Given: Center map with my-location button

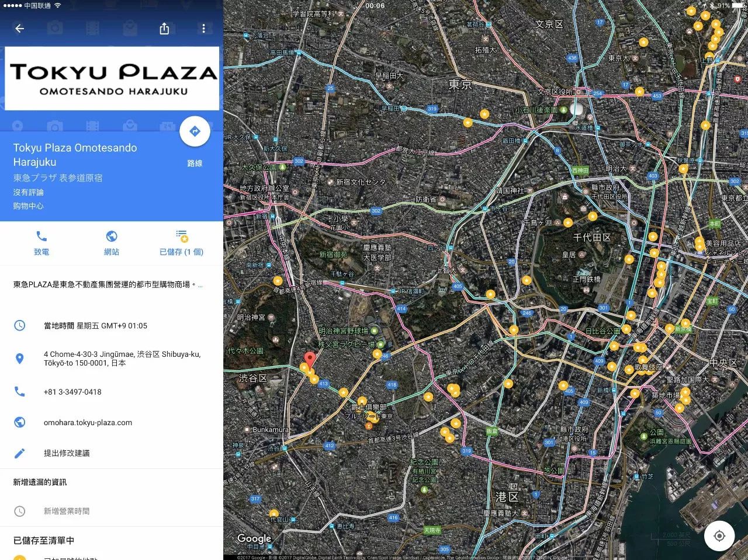Looking at the screenshot, I should click(x=719, y=536).
